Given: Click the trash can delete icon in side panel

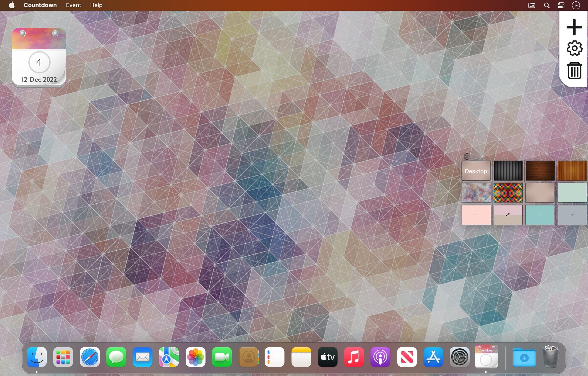Looking at the screenshot, I should pyautogui.click(x=574, y=70).
